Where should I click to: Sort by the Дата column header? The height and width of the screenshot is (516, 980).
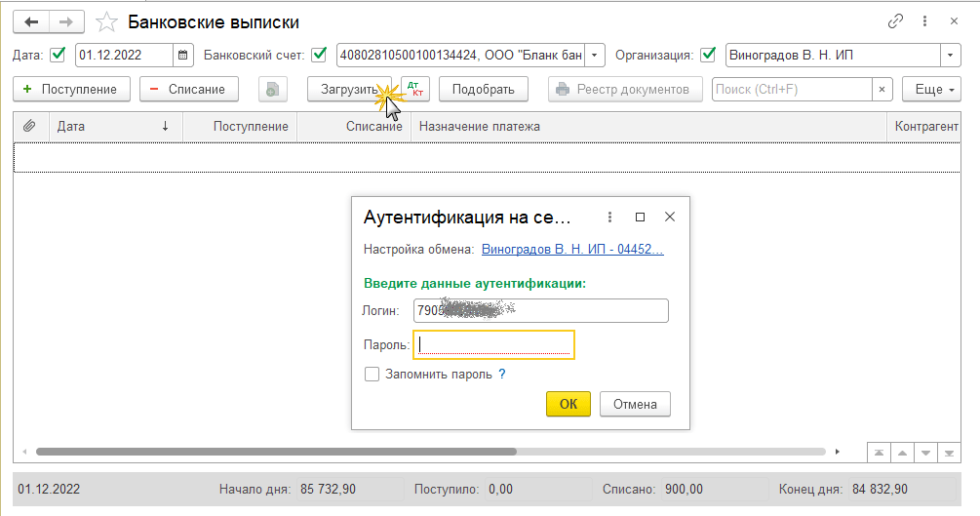pos(116,127)
